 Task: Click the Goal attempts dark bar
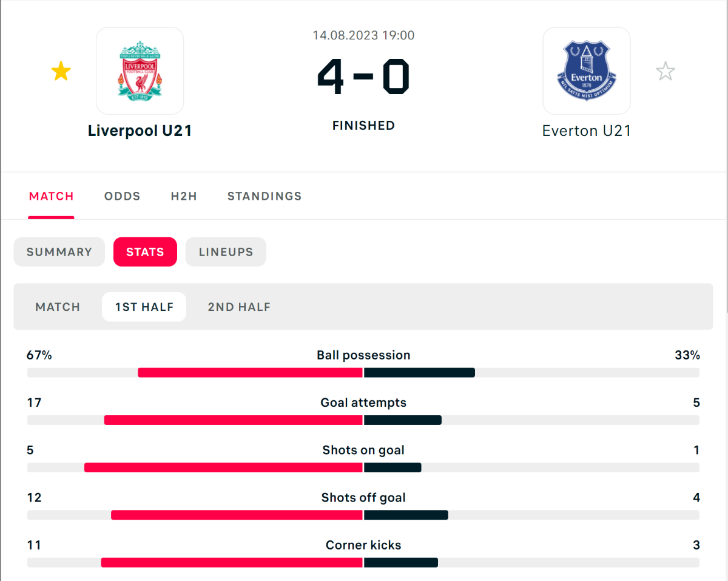click(x=403, y=420)
